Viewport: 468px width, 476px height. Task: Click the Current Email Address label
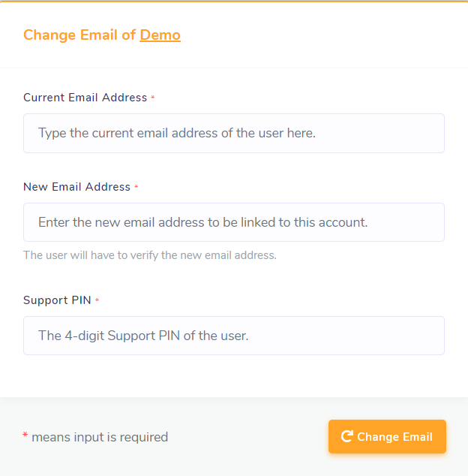coord(85,98)
